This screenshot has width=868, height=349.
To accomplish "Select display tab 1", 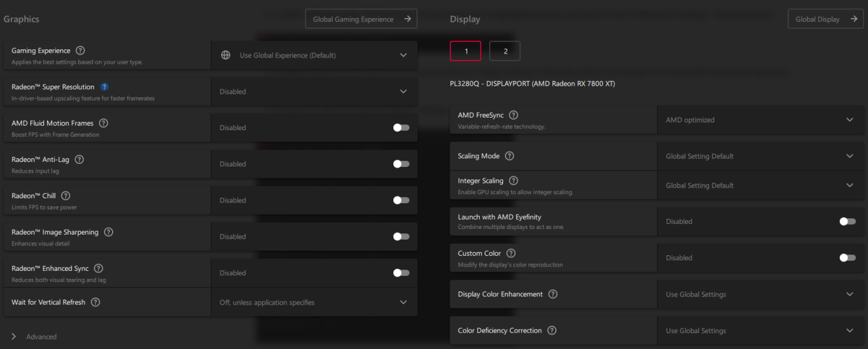I will [x=465, y=51].
